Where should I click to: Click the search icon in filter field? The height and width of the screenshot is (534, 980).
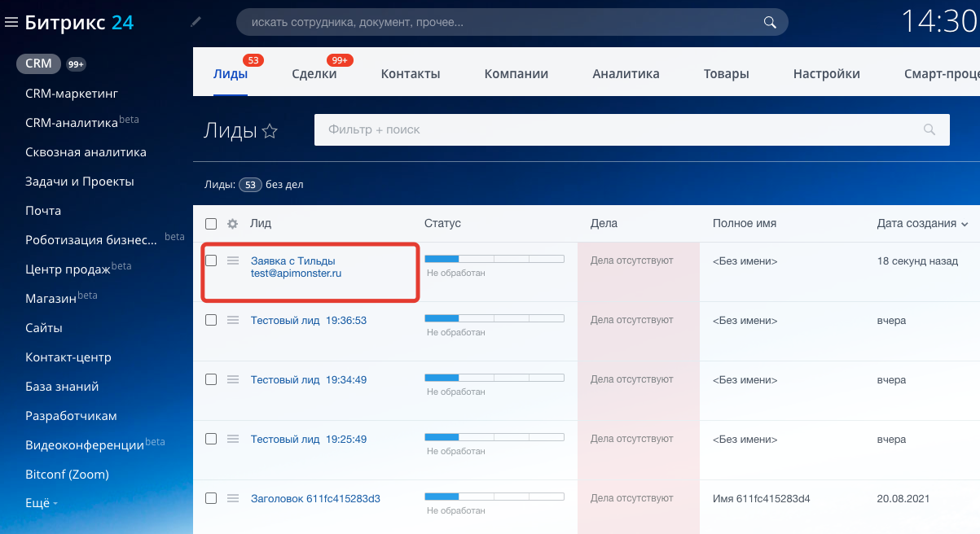coord(929,129)
